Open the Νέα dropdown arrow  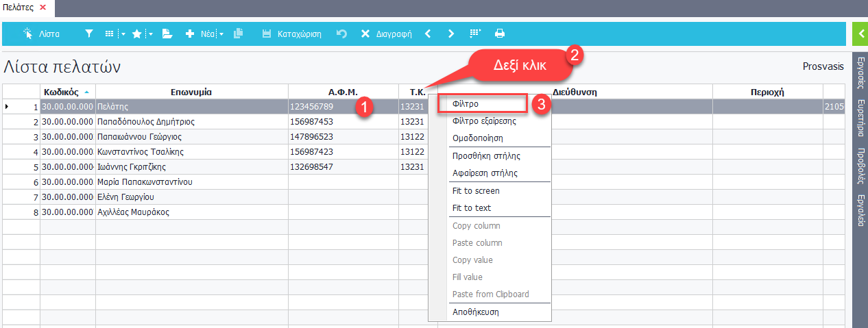(221, 34)
